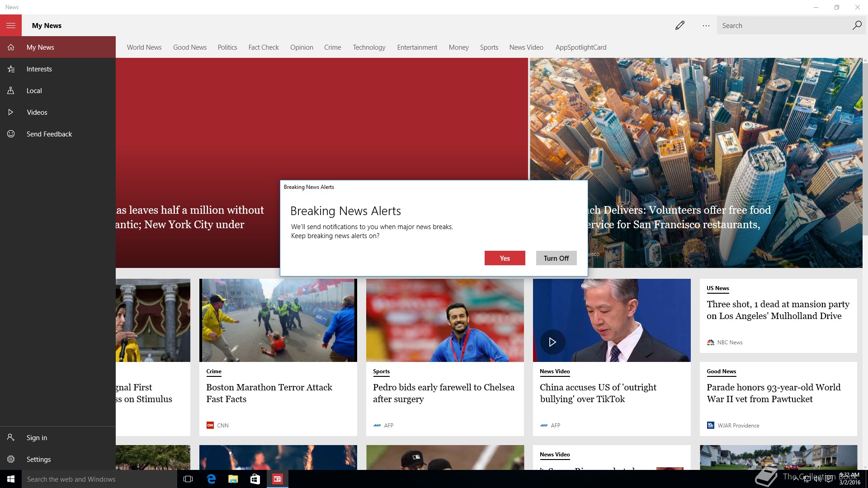The height and width of the screenshot is (488, 868).
Task: Click the Crime category label on card
Action: 214,371
